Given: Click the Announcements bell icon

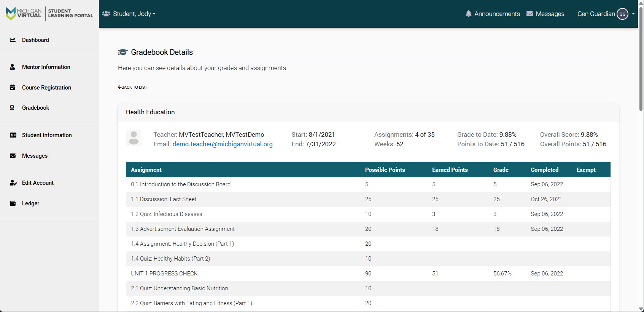Looking at the screenshot, I should click(x=469, y=14).
